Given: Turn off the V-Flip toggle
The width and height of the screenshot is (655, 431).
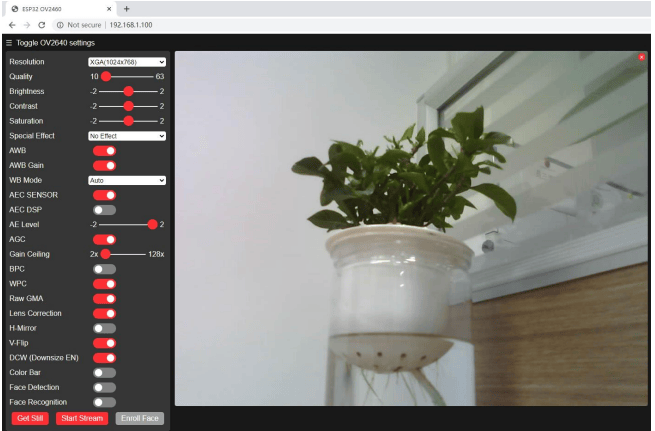Looking at the screenshot, I should tap(104, 343).
